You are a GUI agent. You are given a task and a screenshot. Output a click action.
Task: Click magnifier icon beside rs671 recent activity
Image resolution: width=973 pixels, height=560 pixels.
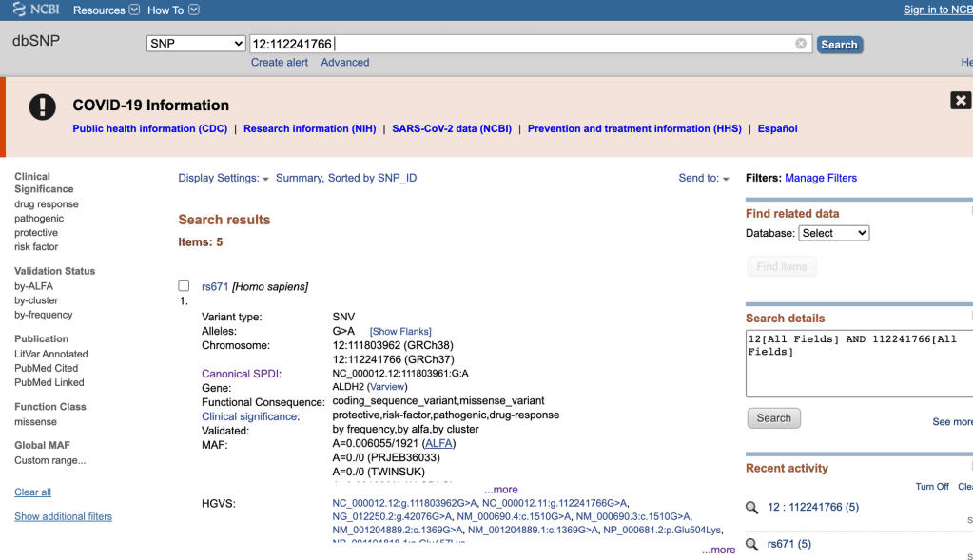click(x=751, y=545)
